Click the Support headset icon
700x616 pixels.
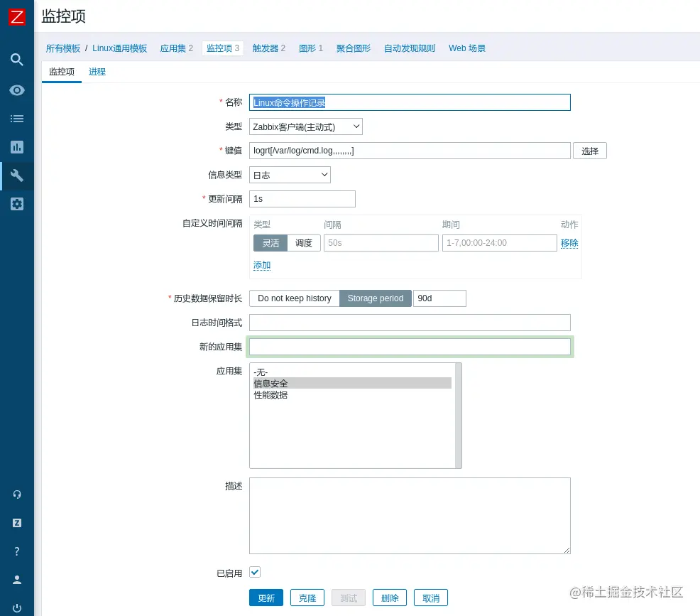[x=16, y=494]
